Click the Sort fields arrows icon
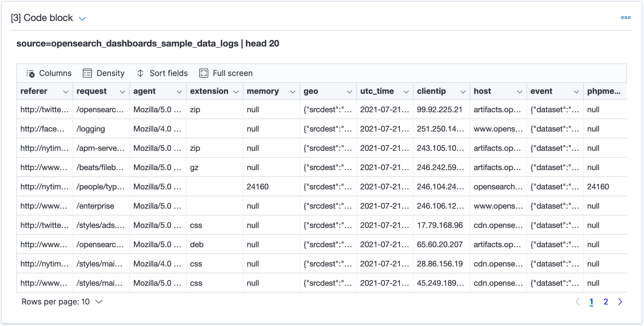Screen dimensions: 644x326 (140, 73)
